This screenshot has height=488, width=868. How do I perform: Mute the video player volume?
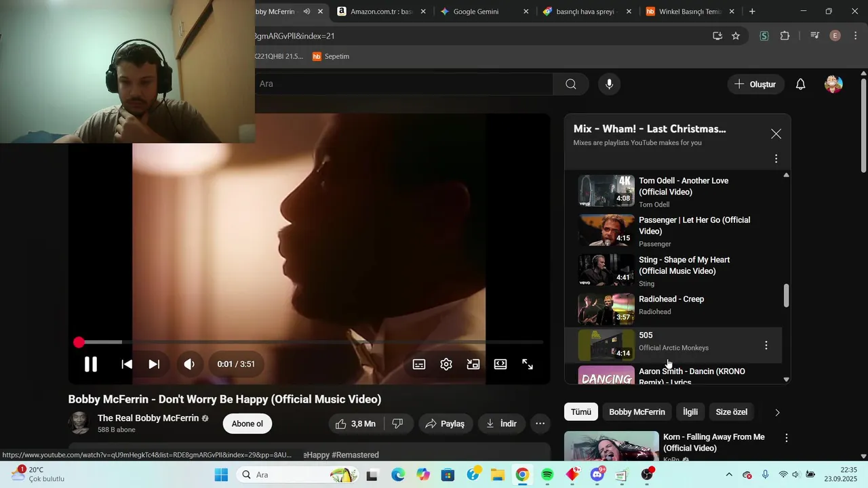point(189,364)
